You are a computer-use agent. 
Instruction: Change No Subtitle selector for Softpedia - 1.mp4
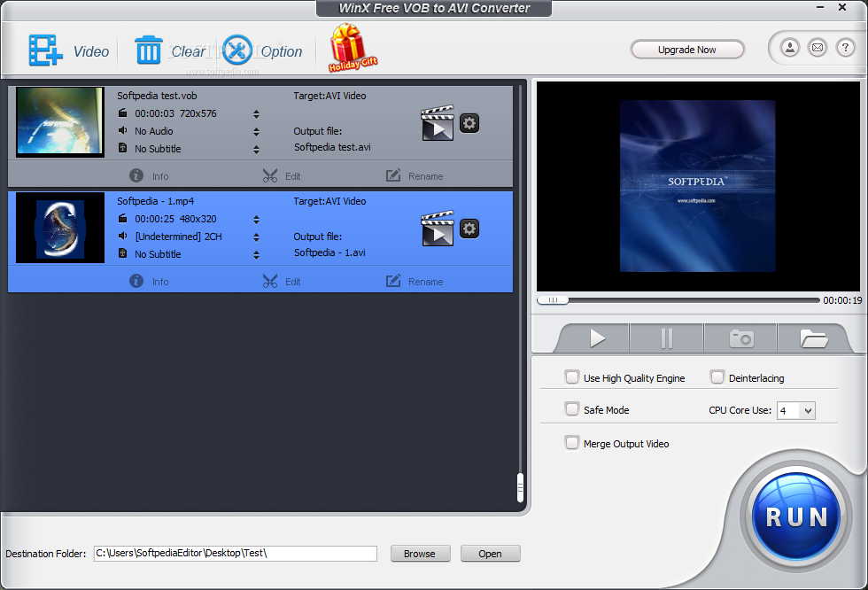point(256,255)
